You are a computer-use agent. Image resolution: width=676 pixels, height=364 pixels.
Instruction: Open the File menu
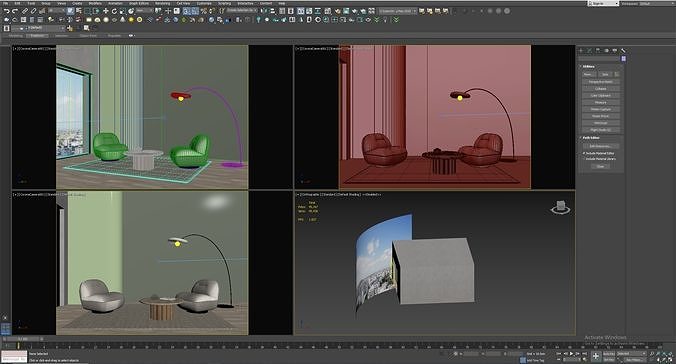pos(5,3)
